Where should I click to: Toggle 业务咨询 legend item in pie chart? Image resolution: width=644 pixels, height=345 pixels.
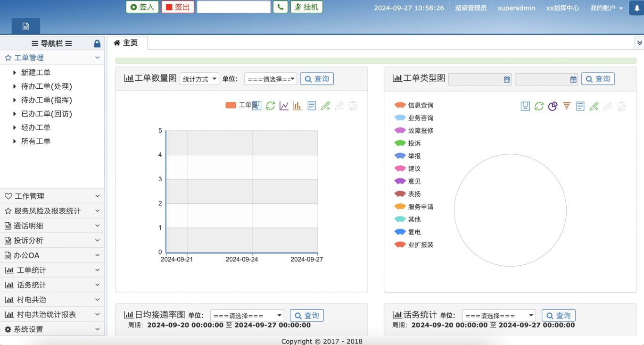point(413,118)
